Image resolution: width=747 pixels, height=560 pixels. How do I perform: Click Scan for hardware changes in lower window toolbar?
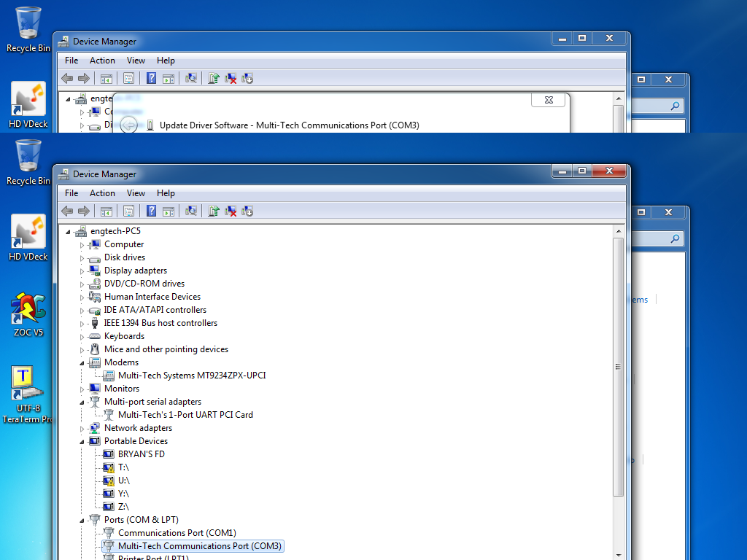tap(191, 211)
